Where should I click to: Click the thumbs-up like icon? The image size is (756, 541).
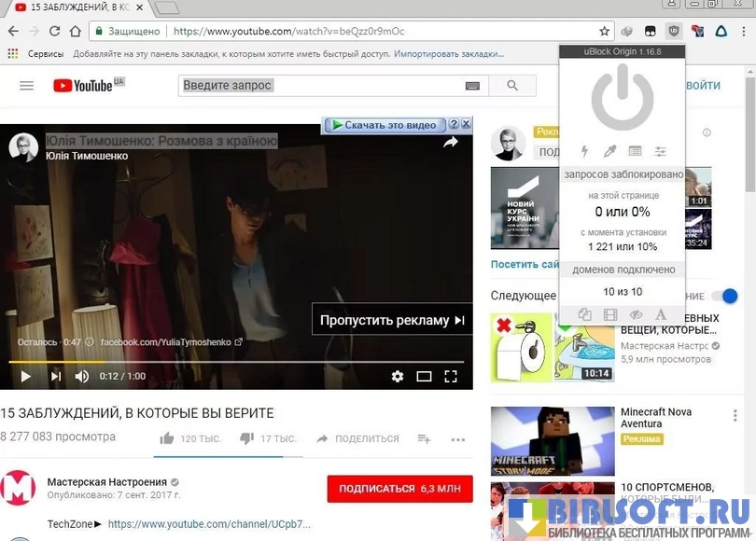[167, 438]
